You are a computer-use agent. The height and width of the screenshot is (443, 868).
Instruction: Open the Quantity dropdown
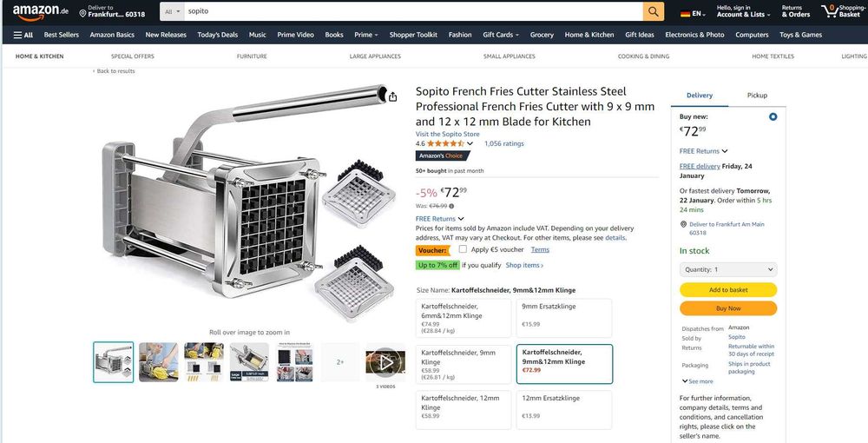[727, 269]
